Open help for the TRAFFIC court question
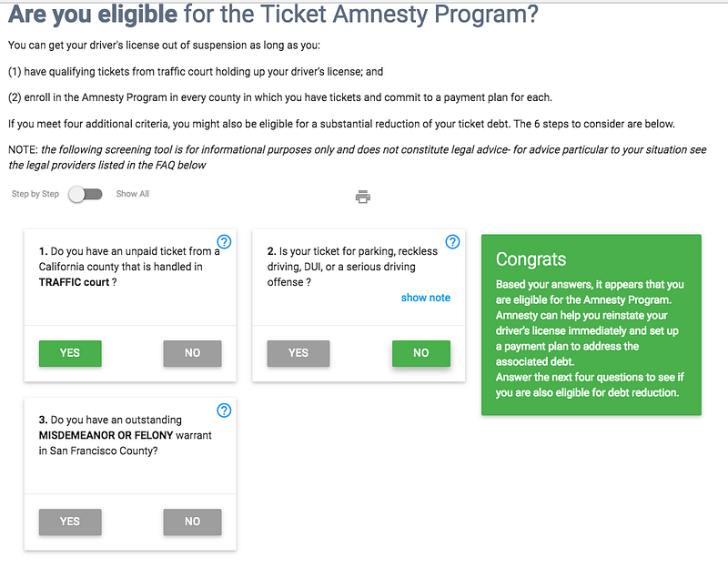 pos(225,241)
